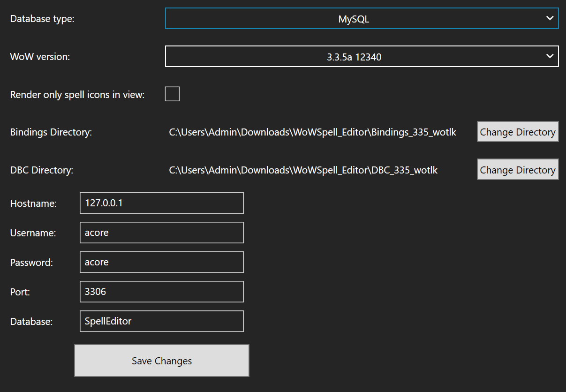Select the Username field containing acore
The width and height of the screenshot is (566, 392).
pyautogui.click(x=161, y=232)
